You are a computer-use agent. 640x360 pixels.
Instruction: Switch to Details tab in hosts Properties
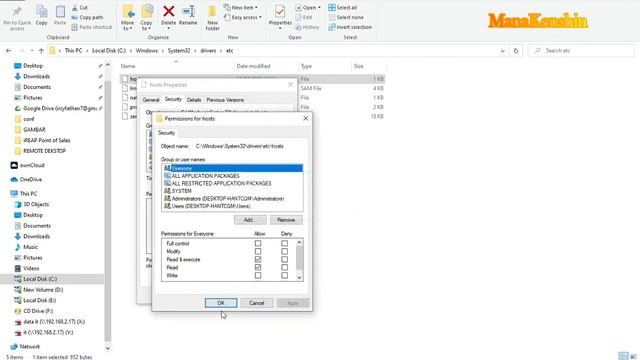tap(193, 100)
